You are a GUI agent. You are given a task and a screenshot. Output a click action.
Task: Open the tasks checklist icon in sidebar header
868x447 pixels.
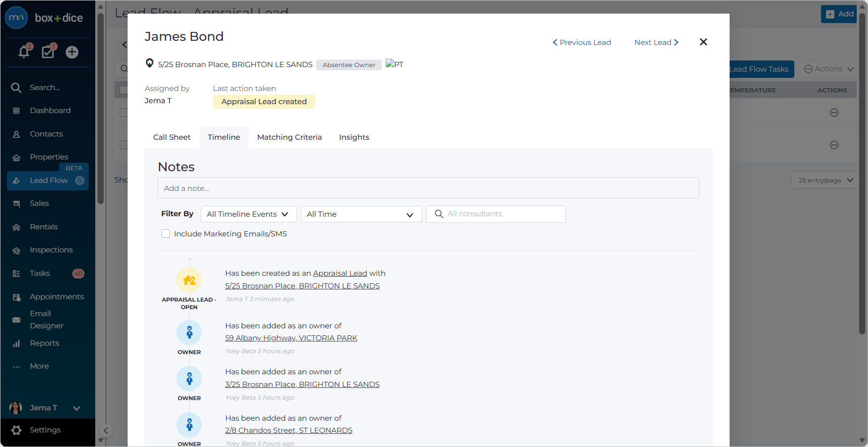48,52
